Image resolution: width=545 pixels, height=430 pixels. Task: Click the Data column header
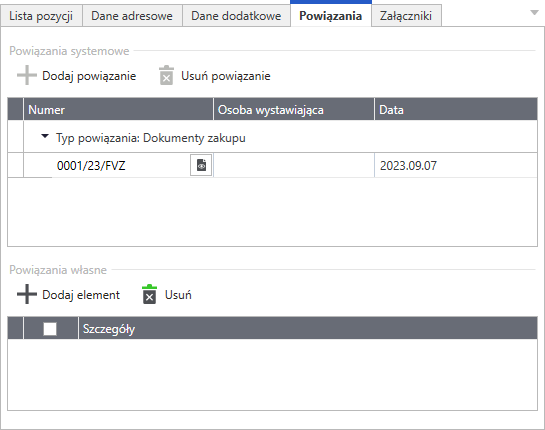pos(456,109)
